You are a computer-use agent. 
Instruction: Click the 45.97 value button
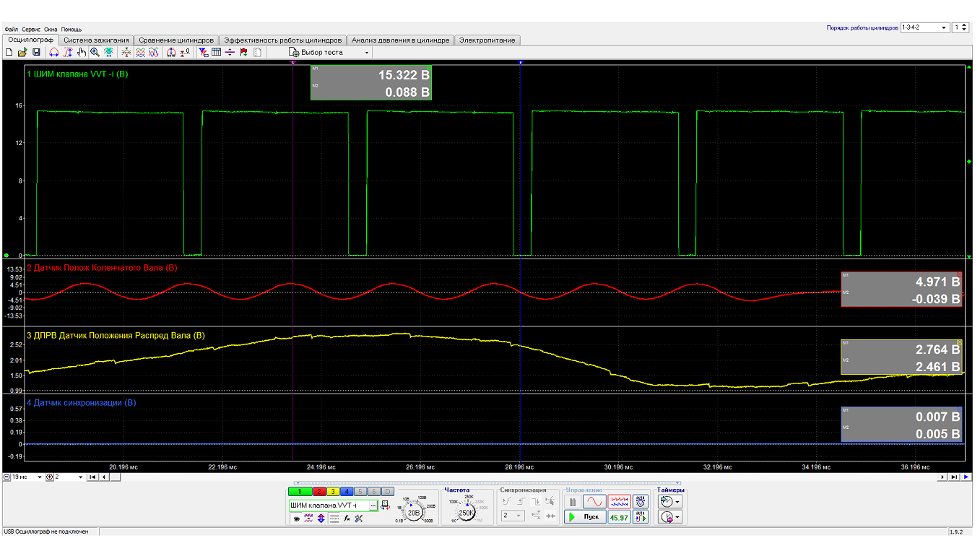coord(619,517)
